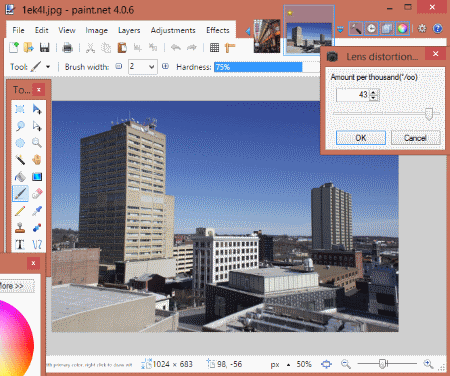Click the Amount per thousand value field
450x376 pixels.
(353, 95)
